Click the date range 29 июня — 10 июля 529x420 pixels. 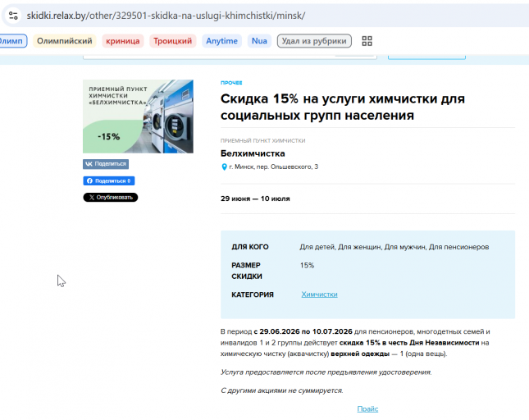[255, 199]
